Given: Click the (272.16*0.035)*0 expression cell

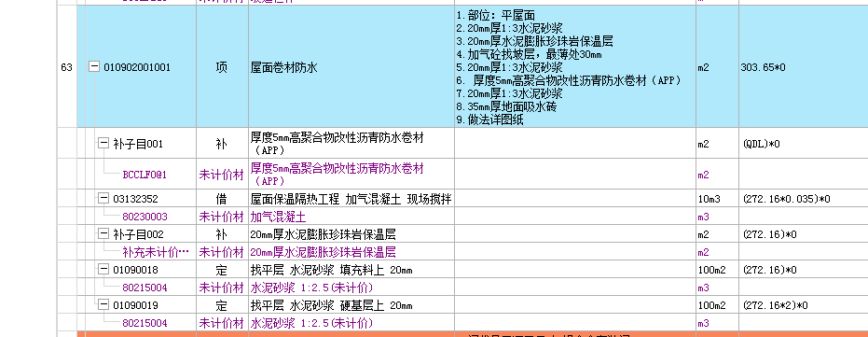Looking at the screenshot, I should point(803,199).
